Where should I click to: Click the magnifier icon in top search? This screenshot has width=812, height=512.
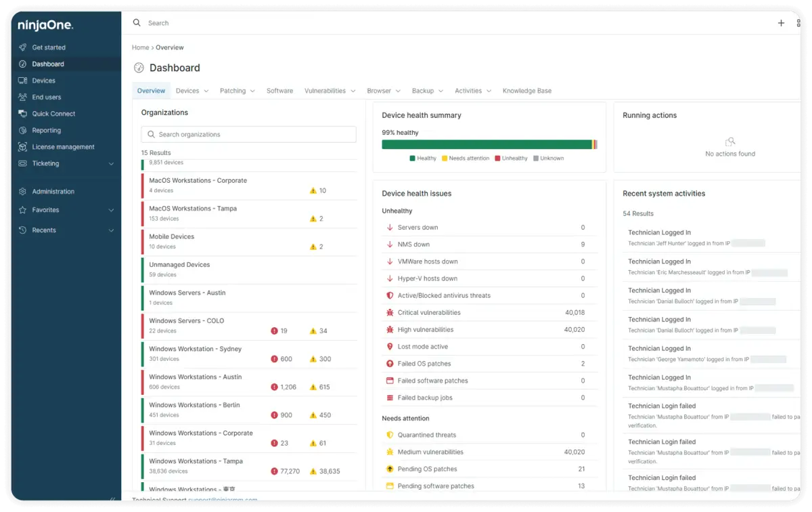pos(137,23)
